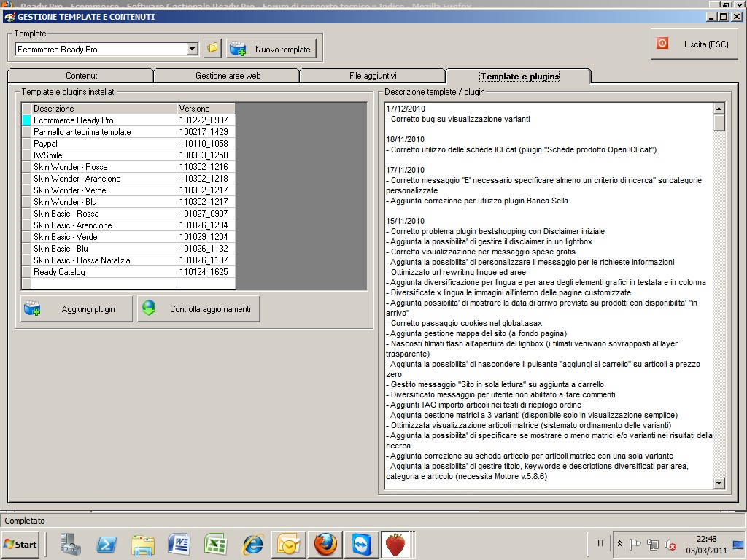The height and width of the screenshot is (560, 747).
Task: Show hidden tray icons arrow
Action: point(619,543)
